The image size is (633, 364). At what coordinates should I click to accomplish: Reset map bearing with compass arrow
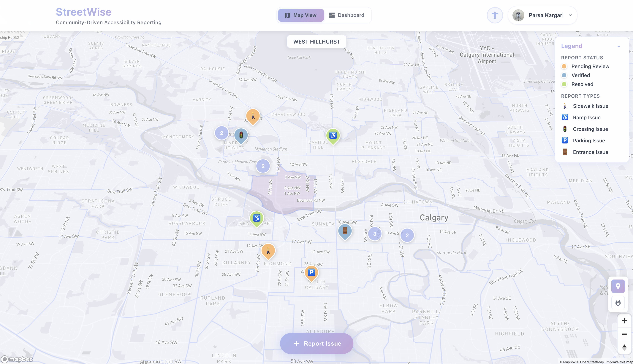click(x=624, y=347)
